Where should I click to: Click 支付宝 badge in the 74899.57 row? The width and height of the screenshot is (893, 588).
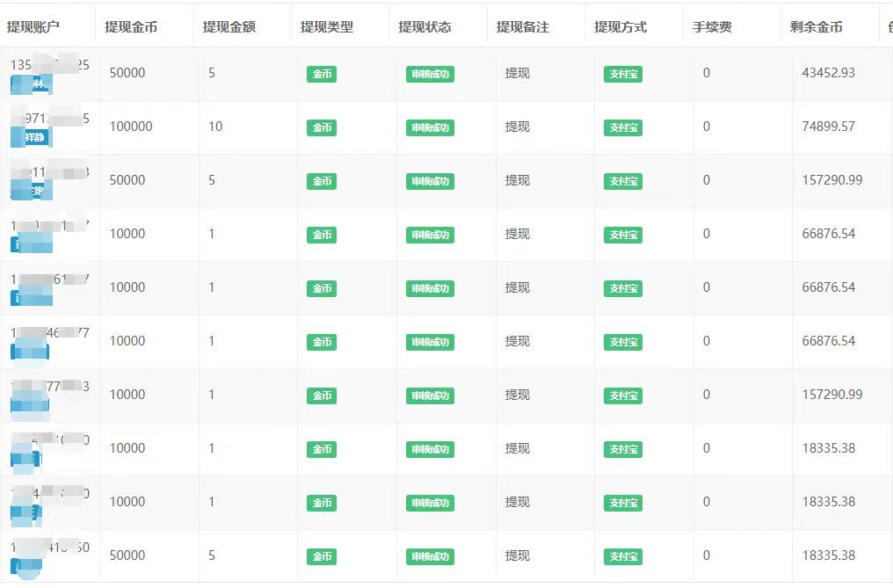click(623, 127)
